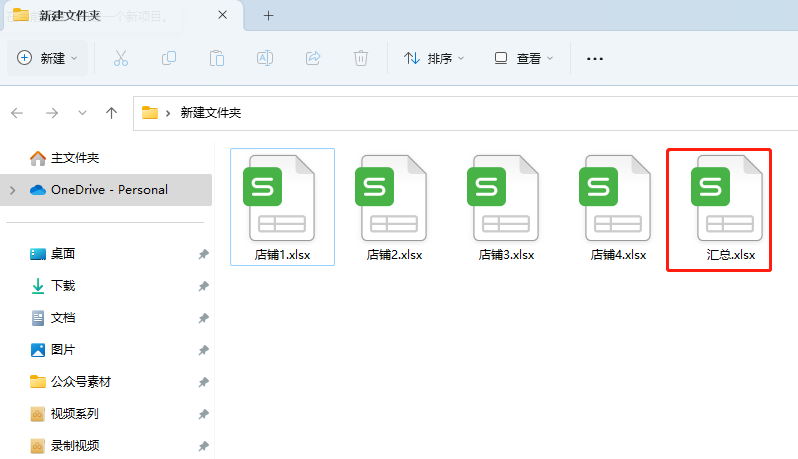Click the pin icon next to 录制视频

pyautogui.click(x=204, y=446)
